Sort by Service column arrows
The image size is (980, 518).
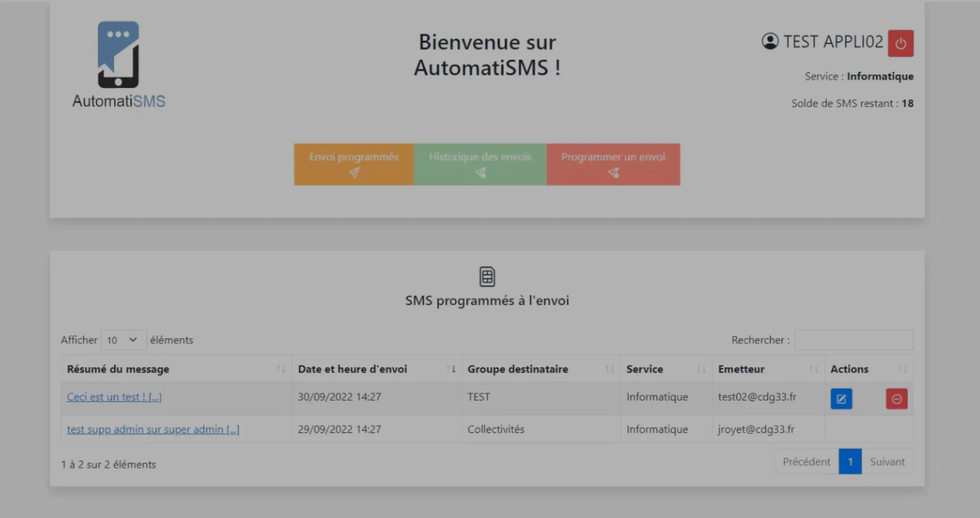[701, 369]
